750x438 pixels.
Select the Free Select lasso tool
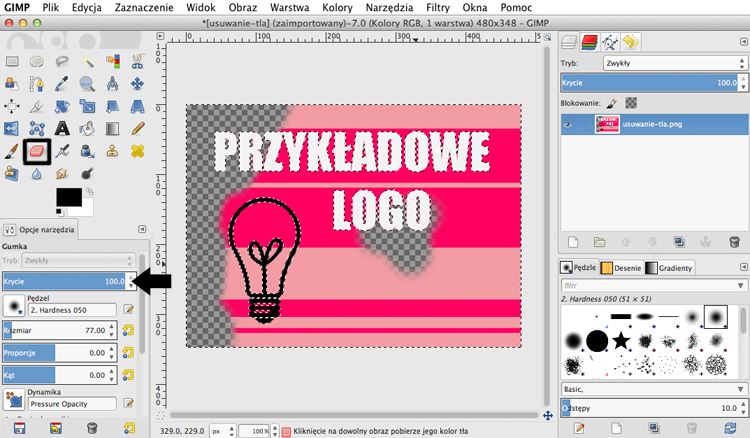tap(62, 61)
